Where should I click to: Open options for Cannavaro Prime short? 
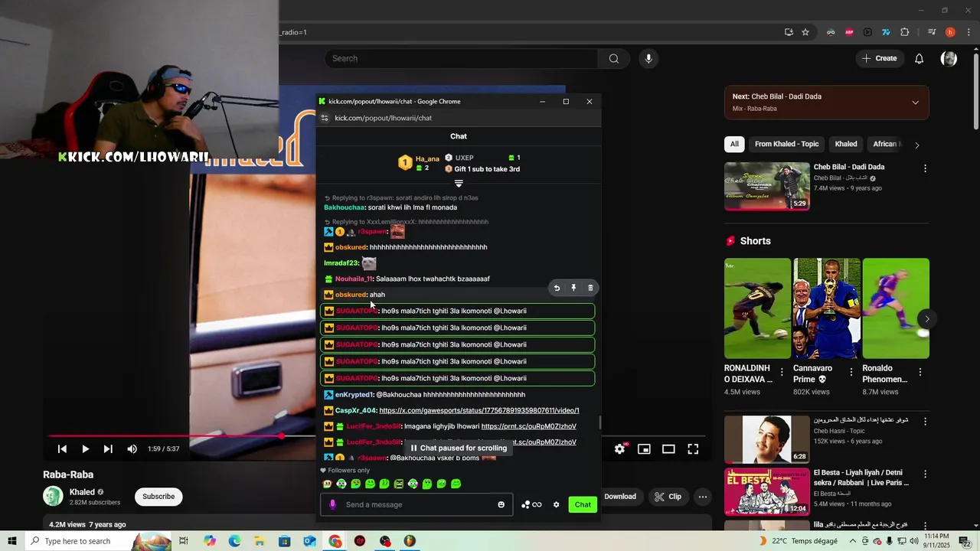851,373
